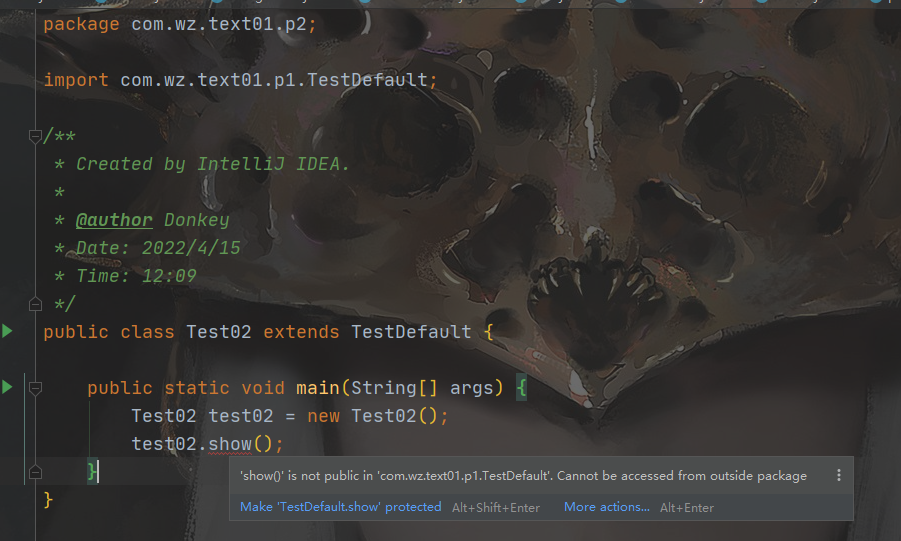Collapse the Javadoc comment at its /** fold marker
The width and height of the screenshot is (901, 541).
(x=35, y=136)
